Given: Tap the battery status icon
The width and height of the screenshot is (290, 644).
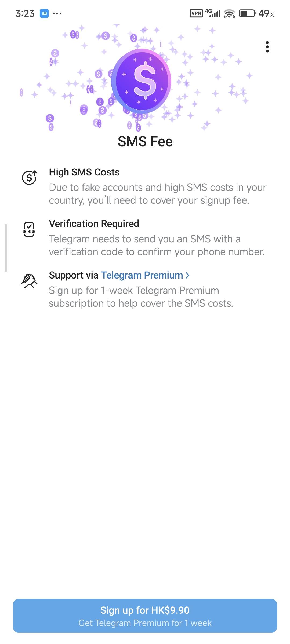Looking at the screenshot, I should [247, 13].
